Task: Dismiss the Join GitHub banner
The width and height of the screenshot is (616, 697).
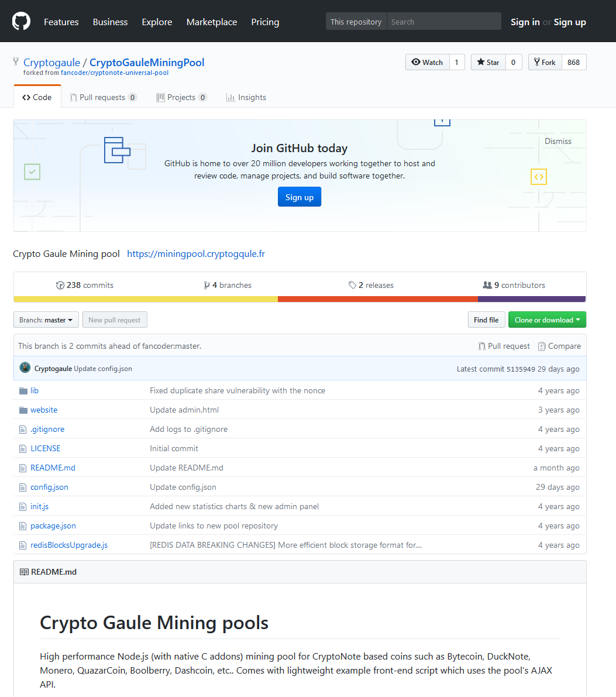Action: point(558,141)
